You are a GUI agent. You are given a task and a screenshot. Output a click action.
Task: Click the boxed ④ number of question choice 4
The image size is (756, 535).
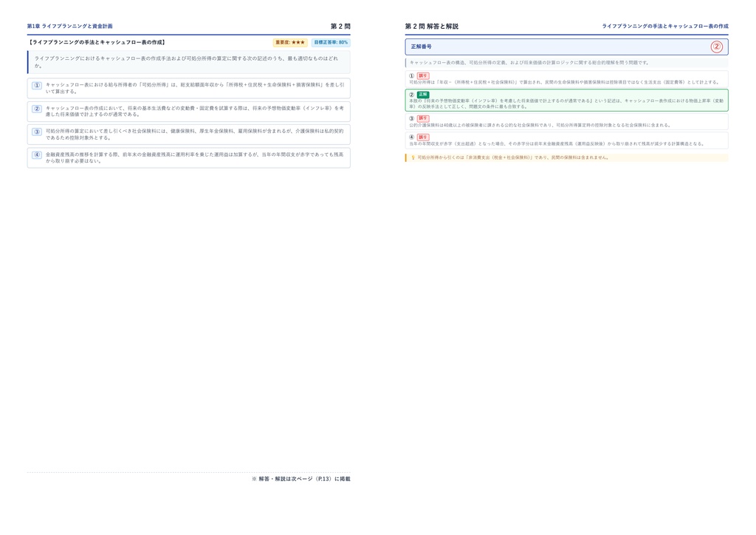coord(37,155)
